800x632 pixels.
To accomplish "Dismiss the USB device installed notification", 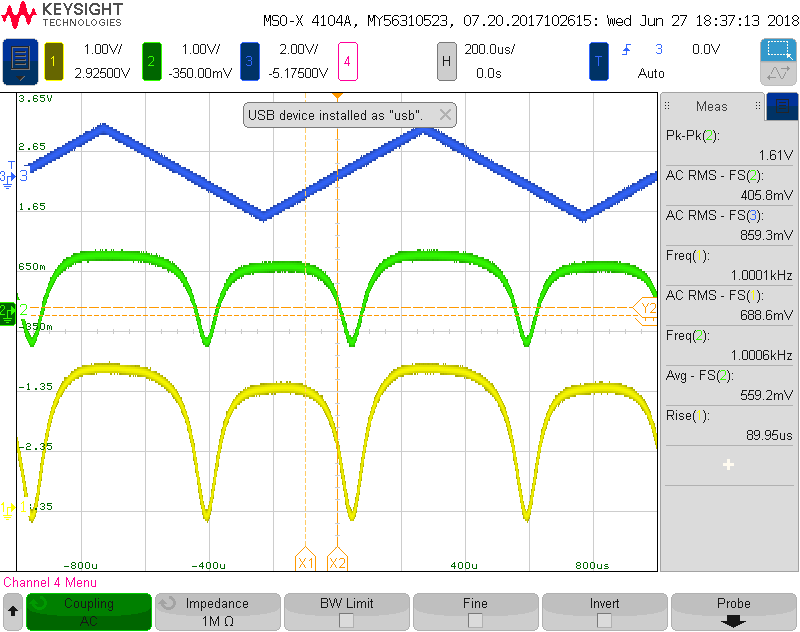I will (445, 115).
